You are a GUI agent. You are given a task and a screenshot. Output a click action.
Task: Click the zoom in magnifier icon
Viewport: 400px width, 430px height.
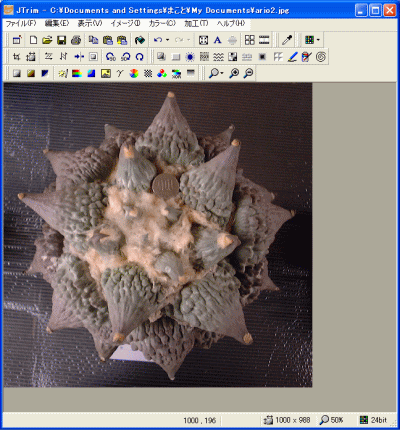(x=234, y=73)
